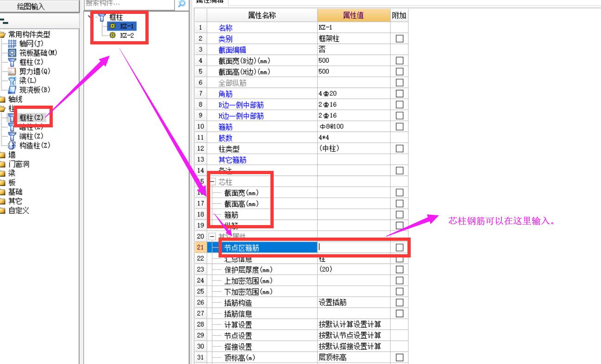Tick the 附加 checkbox for 顶标高(m)
The width and height of the screenshot is (601, 364).
click(x=400, y=358)
